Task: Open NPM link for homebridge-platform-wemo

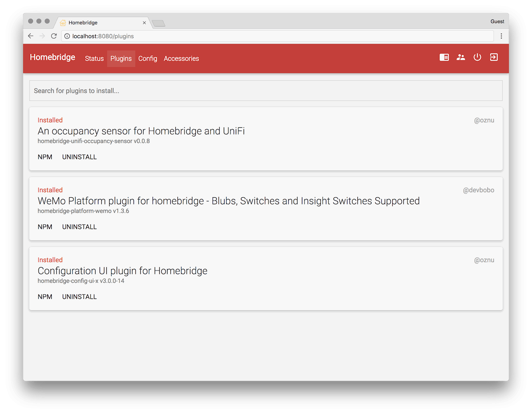Action: coord(45,227)
